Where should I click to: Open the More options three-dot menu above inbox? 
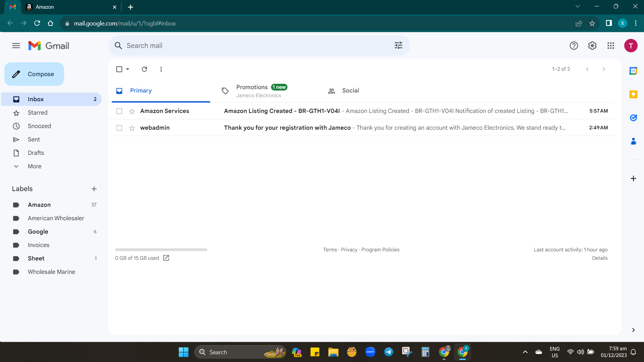[x=161, y=69]
